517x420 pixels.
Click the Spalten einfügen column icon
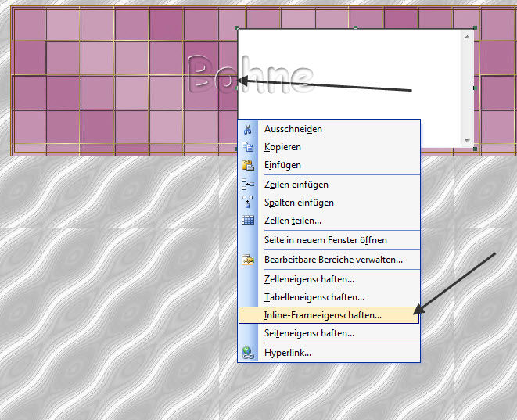pyautogui.click(x=248, y=202)
